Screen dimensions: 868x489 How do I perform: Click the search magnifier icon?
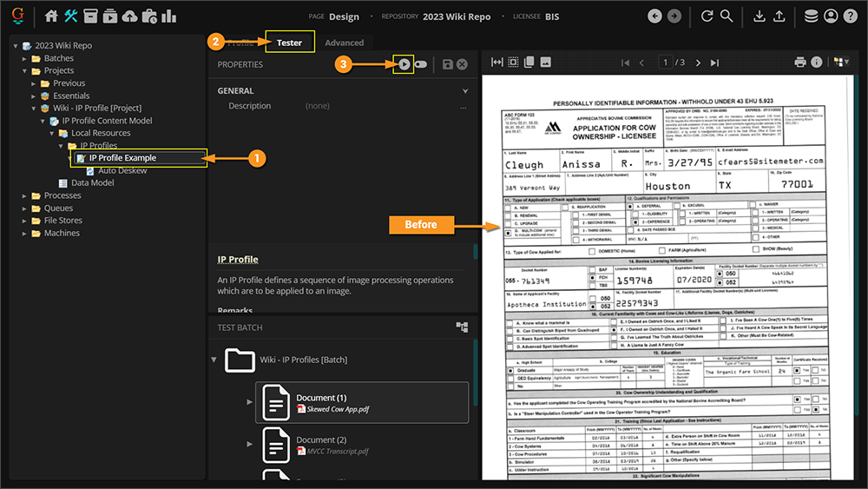(x=727, y=17)
